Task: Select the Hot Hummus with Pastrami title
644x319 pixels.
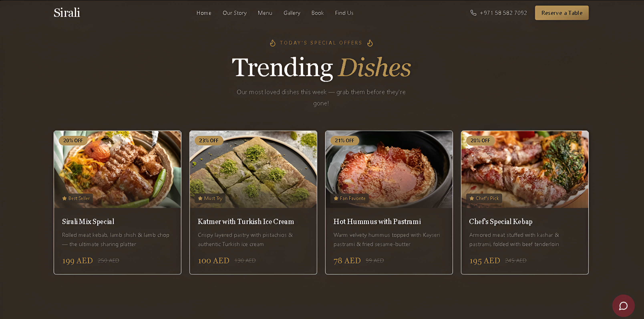Action: point(377,221)
